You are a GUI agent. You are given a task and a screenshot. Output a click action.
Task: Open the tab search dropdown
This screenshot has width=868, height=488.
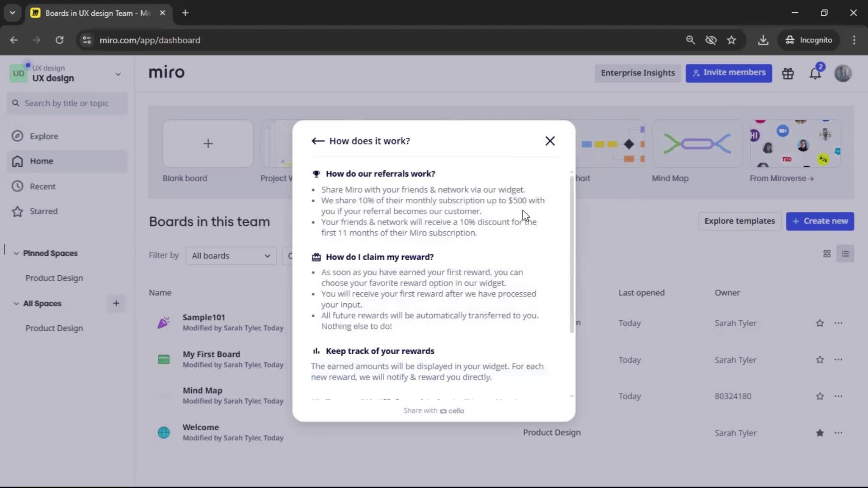12,13
